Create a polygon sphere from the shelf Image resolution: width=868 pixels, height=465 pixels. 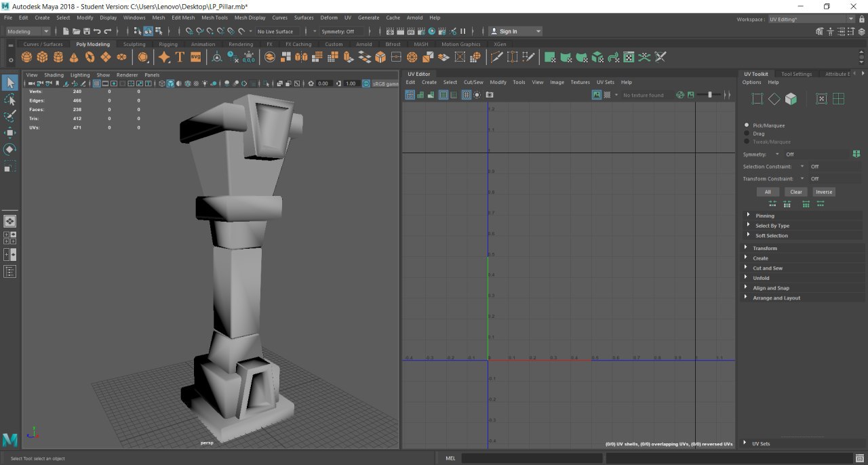[x=26, y=57]
